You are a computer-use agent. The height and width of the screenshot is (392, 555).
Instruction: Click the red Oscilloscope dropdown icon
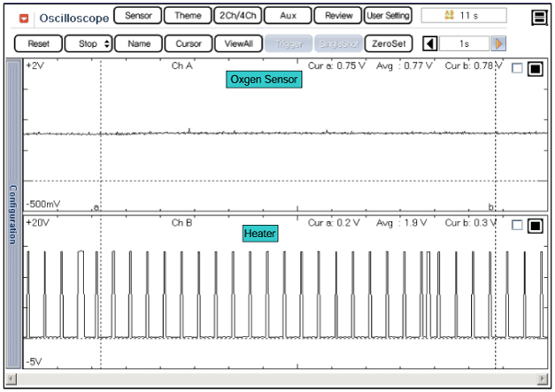click(x=24, y=18)
